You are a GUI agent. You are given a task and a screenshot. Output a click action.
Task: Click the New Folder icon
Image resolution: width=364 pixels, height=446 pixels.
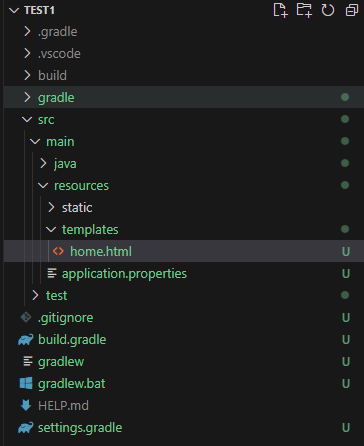pos(304,10)
